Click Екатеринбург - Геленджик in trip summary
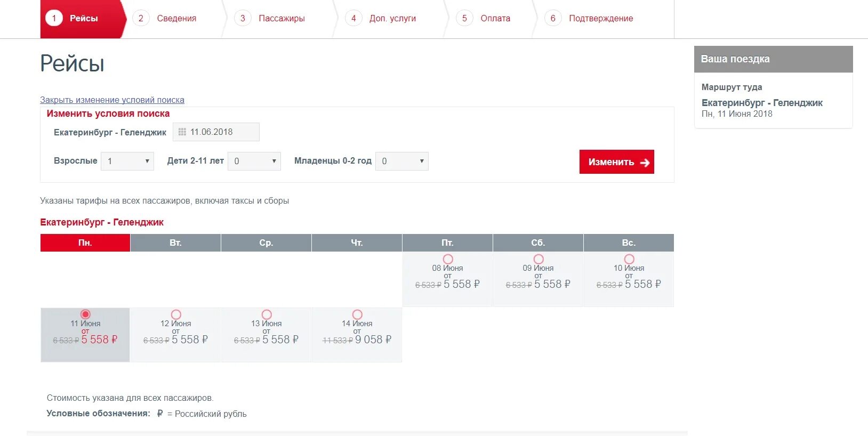Viewport: 868px width, 436px height. pyautogui.click(x=762, y=103)
